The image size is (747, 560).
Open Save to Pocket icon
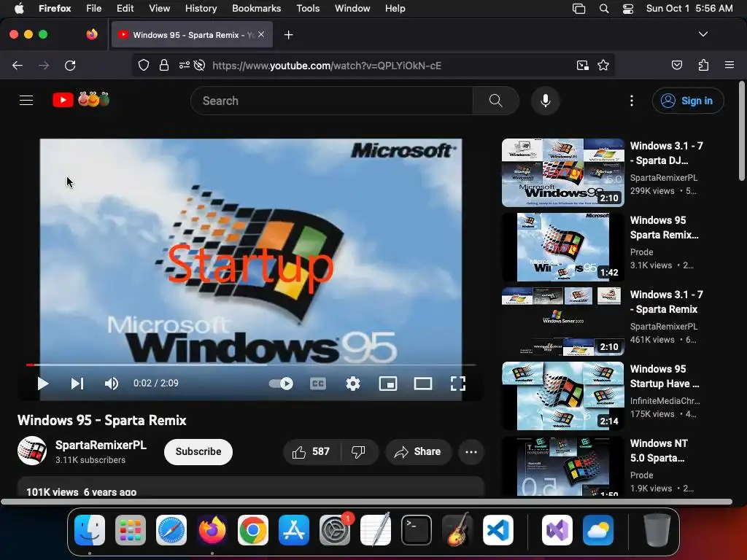coord(677,65)
